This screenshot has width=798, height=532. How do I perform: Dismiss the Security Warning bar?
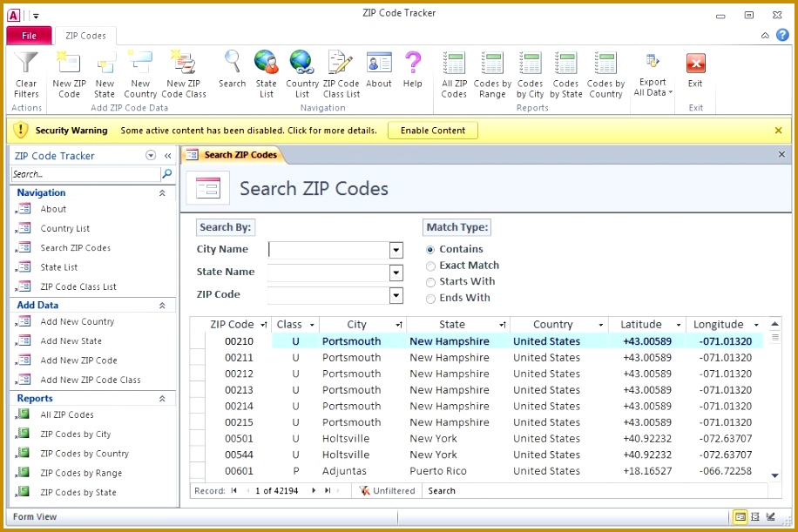point(778,131)
